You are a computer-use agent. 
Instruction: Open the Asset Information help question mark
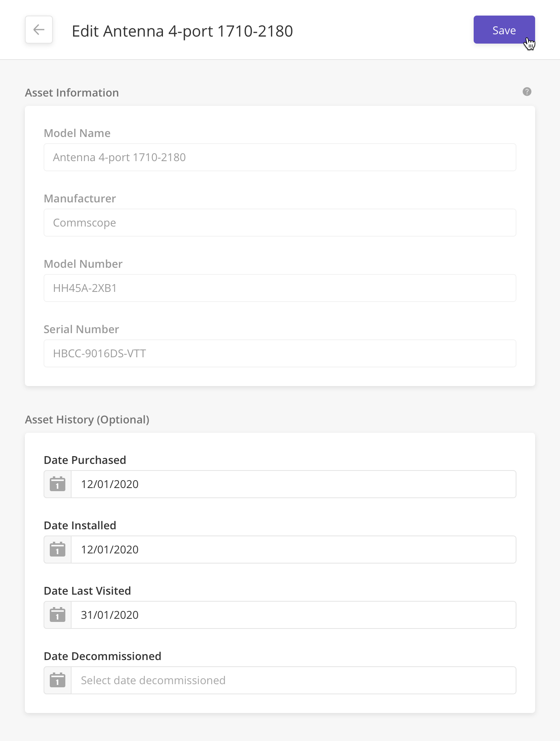(527, 91)
